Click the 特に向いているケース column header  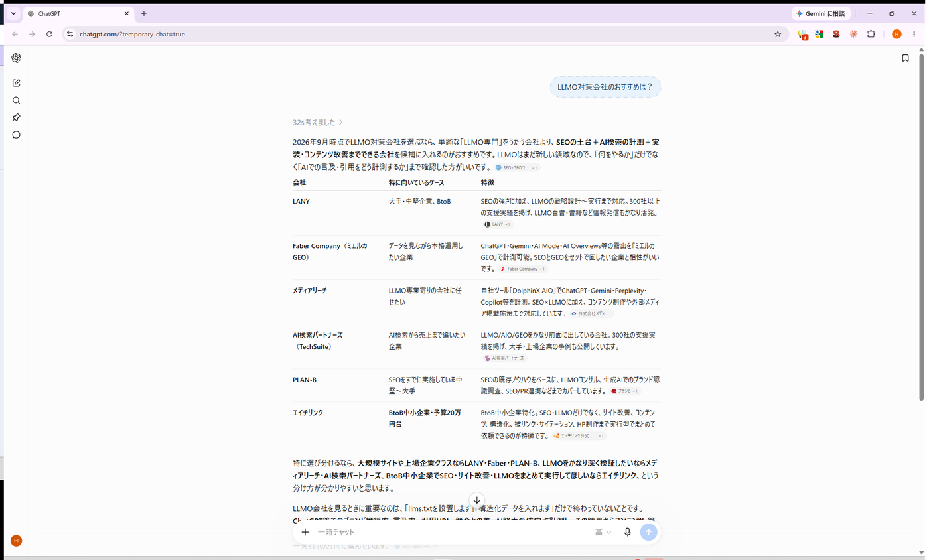tap(417, 182)
